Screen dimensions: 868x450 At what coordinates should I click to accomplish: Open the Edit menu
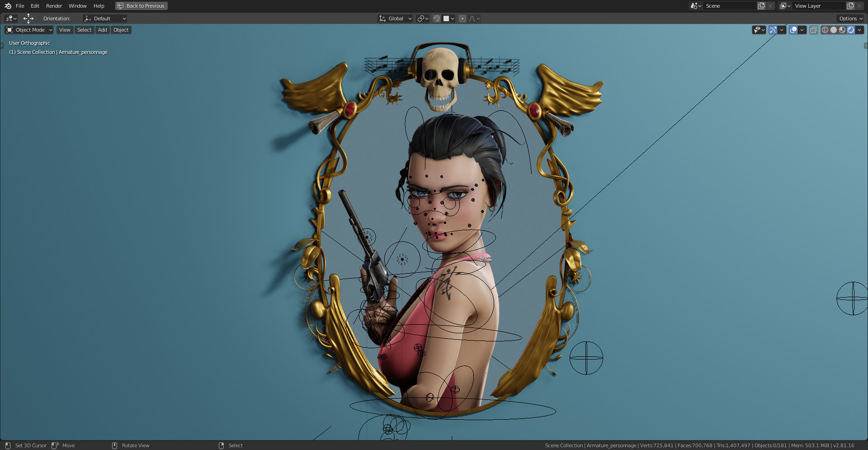(35, 6)
